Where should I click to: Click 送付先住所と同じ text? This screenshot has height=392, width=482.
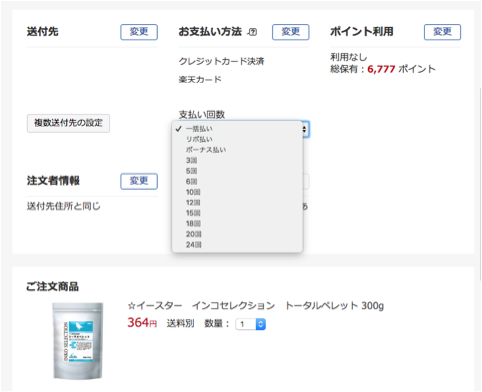click(64, 206)
